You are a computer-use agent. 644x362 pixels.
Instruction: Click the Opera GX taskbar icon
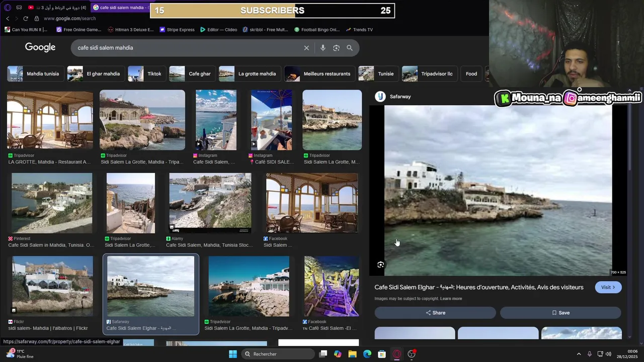point(397,354)
